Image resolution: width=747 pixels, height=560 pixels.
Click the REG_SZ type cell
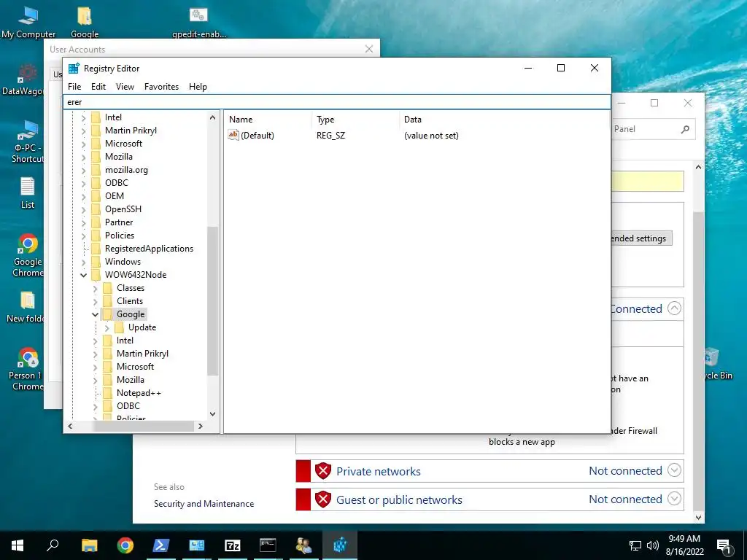click(330, 136)
